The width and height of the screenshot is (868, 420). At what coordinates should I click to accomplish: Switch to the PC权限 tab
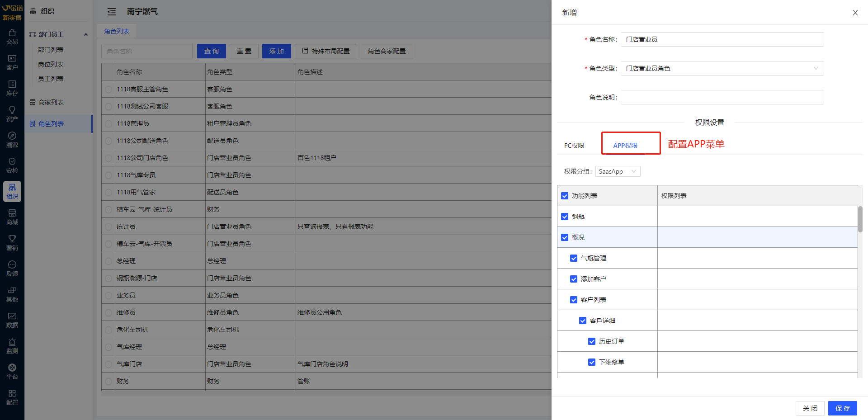(574, 146)
